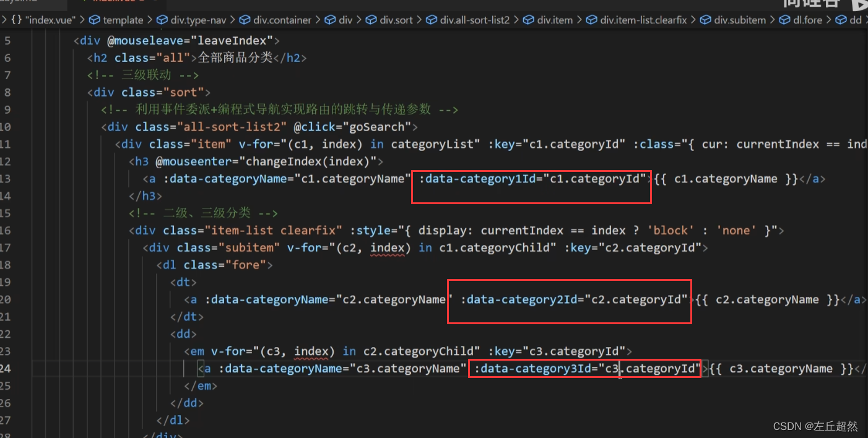Click the 'none' string on line 16
Image resolution: width=868 pixels, height=438 pixels.
point(737,230)
